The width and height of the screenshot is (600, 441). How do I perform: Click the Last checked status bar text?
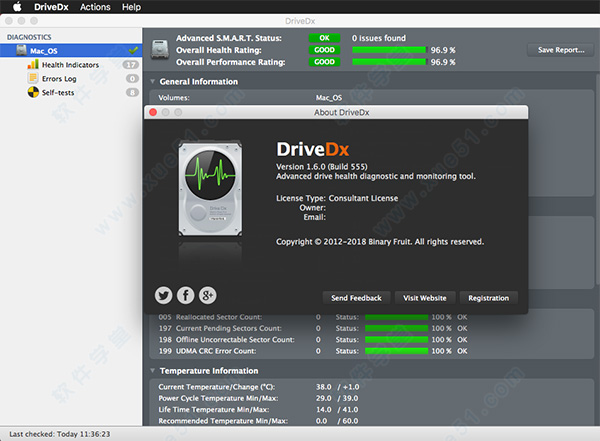tap(60, 434)
